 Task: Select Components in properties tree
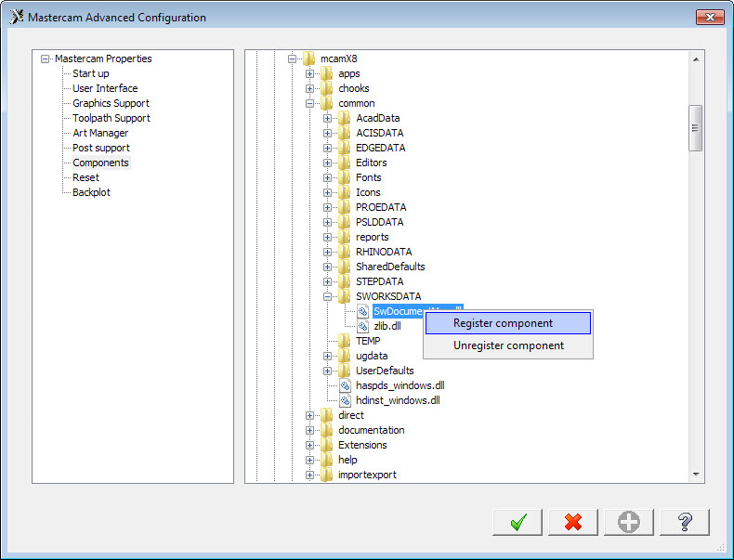[100, 163]
